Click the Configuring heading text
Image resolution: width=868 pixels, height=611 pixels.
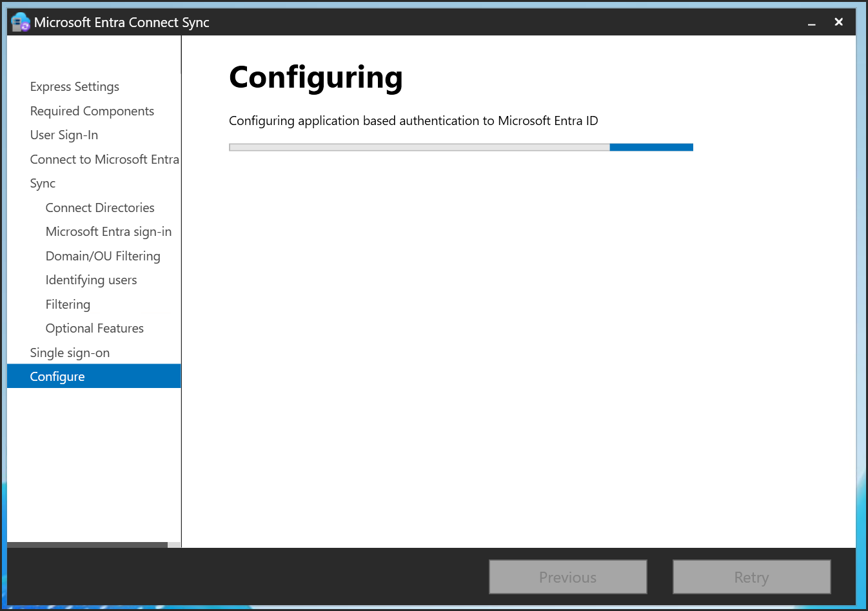point(316,78)
